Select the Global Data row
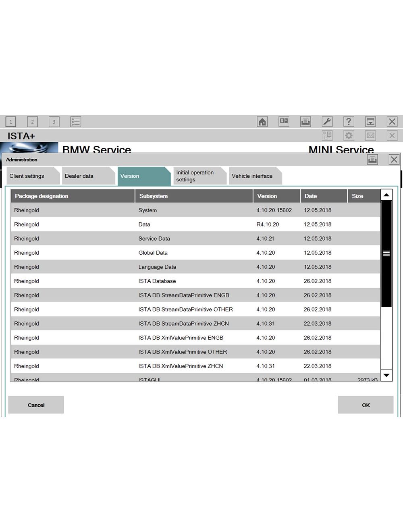Image resolution: width=403 pixels, height=532 pixels. point(195,253)
